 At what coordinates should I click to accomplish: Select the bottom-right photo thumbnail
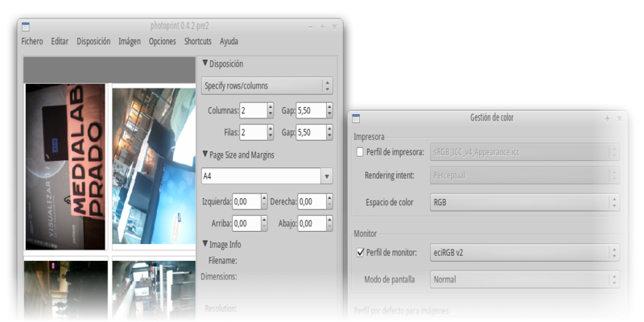point(154,290)
